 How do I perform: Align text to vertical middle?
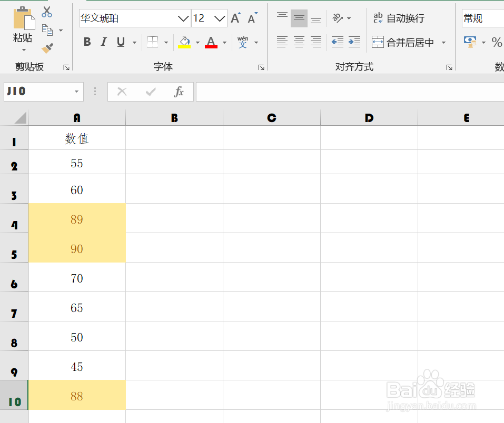pos(299,18)
